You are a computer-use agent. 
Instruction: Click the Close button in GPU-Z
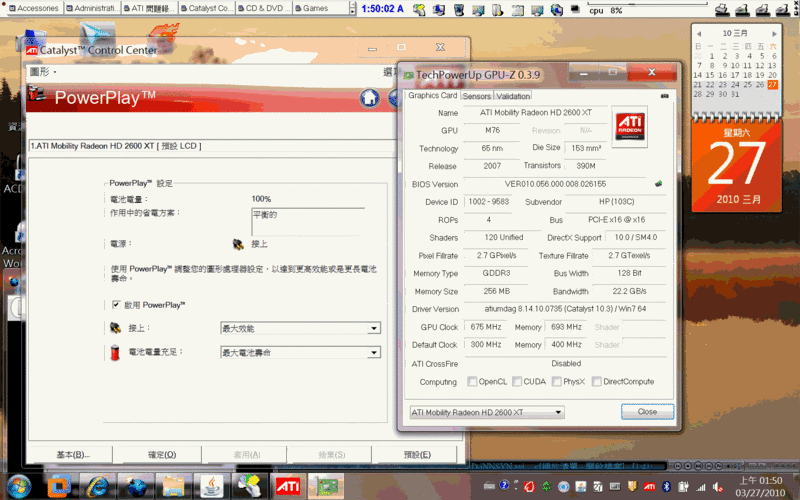tap(647, 412)
